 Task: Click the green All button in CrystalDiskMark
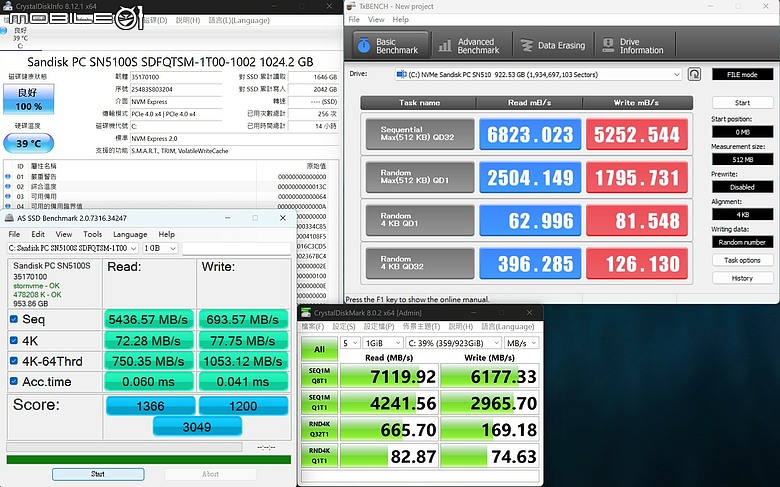coord(318,350)
